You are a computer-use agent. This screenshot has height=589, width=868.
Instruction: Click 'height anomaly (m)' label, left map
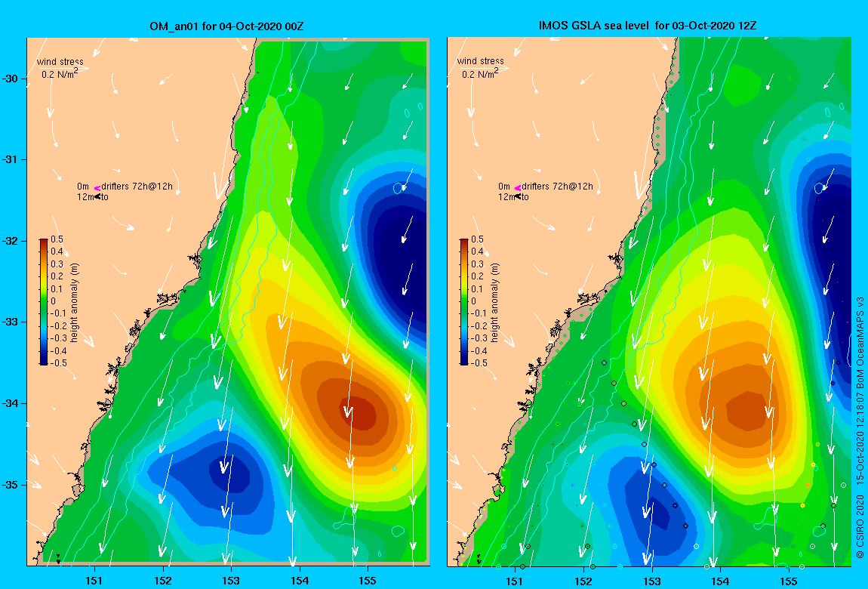75,302
